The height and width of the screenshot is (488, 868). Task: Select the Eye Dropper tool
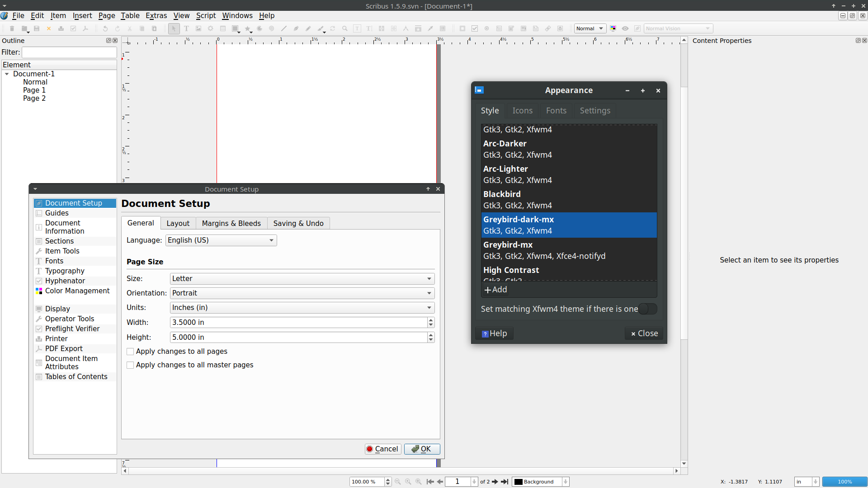pyautogui.click(x=430, y=28)
